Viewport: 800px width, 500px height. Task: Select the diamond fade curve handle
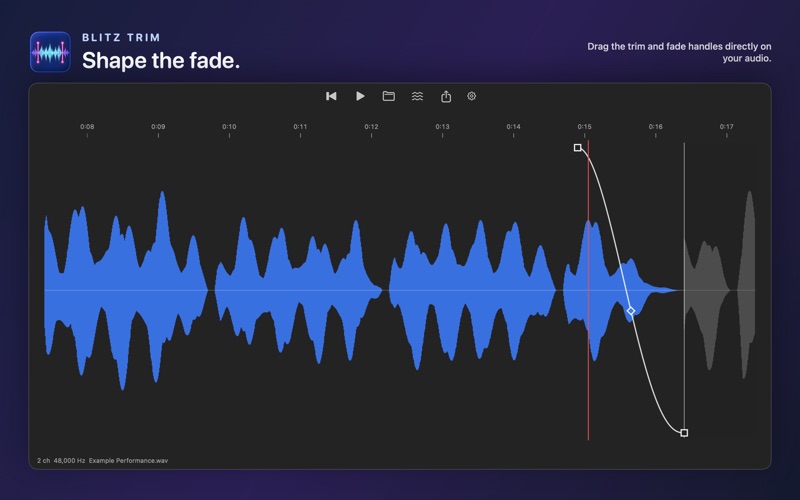click(x=631, y=311)
